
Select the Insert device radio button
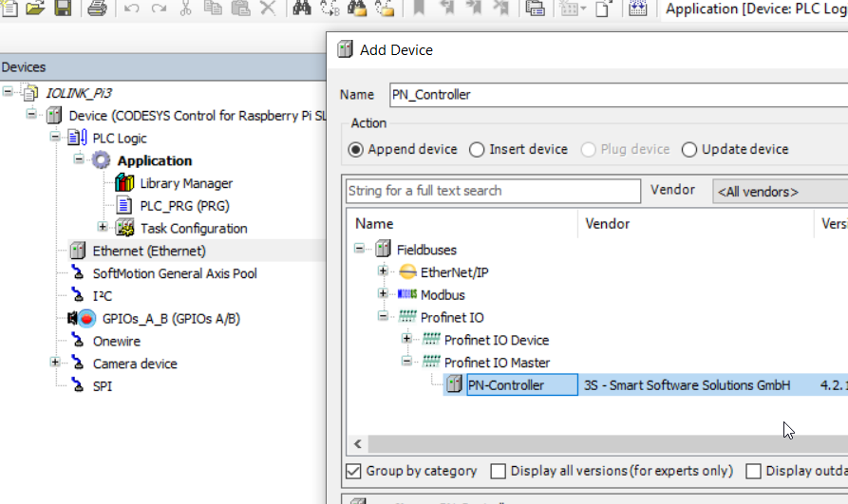click(477, 149)
